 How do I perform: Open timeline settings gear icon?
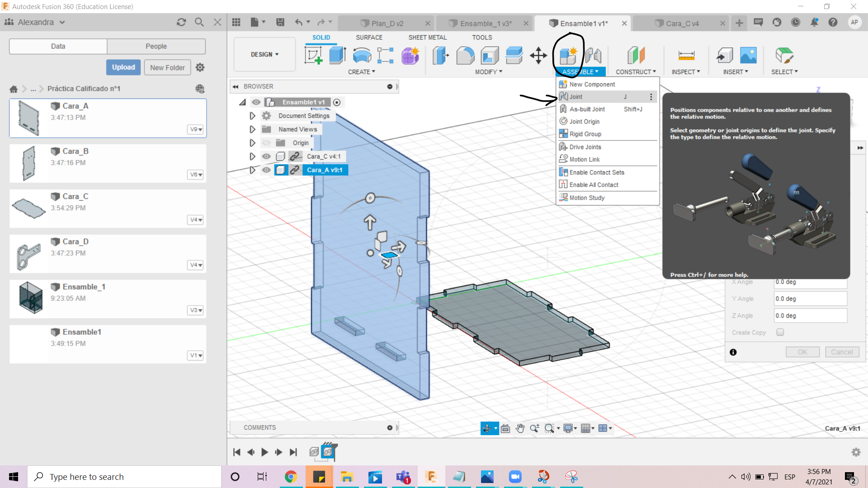856,452
